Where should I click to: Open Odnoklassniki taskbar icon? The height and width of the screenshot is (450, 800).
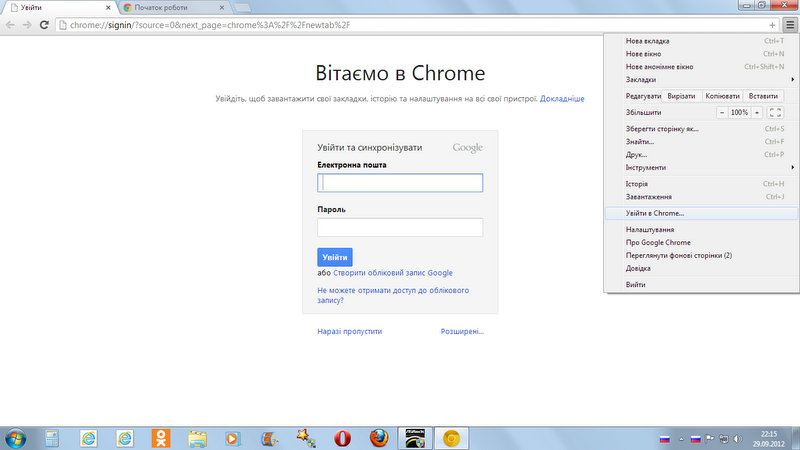[161, 438]
